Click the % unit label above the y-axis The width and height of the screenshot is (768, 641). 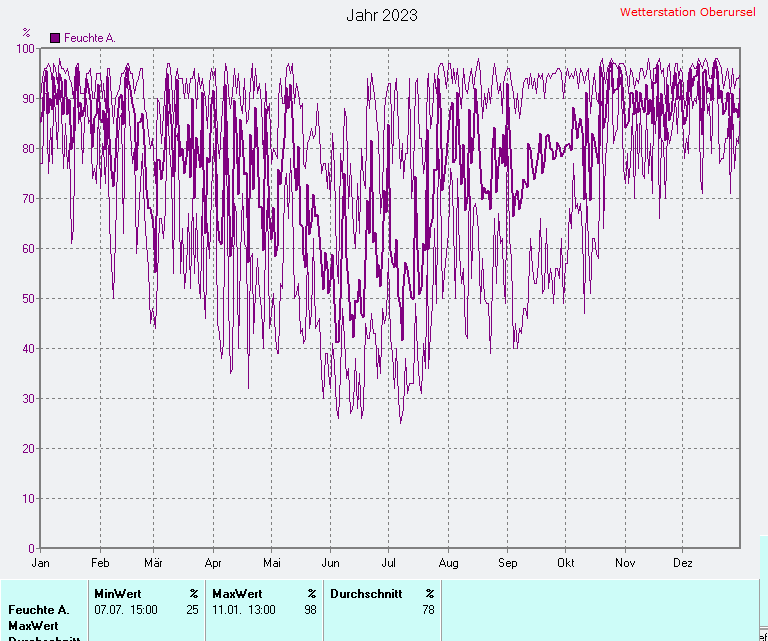point(26,33)
